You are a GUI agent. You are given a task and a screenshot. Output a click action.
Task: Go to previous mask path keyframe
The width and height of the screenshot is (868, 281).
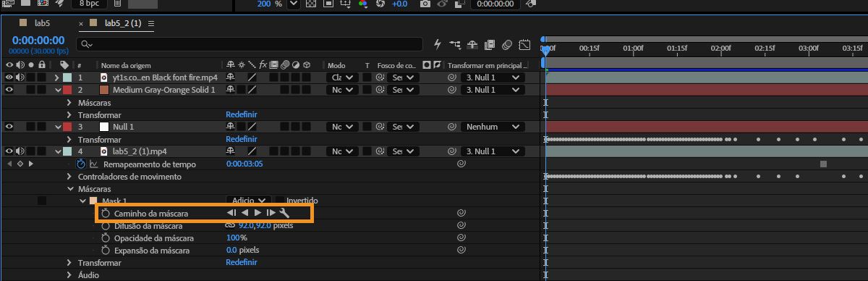[244, 213]
